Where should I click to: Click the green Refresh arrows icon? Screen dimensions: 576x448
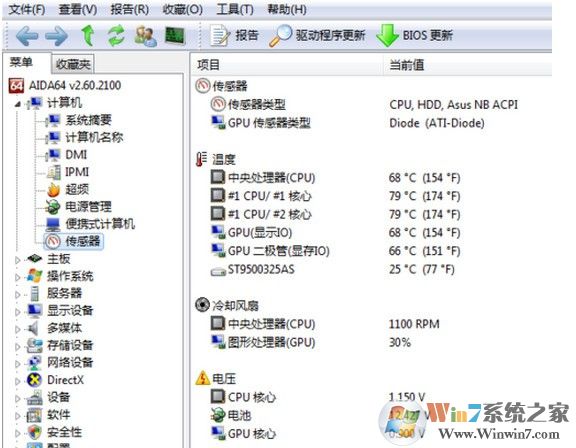coord(116,36)
